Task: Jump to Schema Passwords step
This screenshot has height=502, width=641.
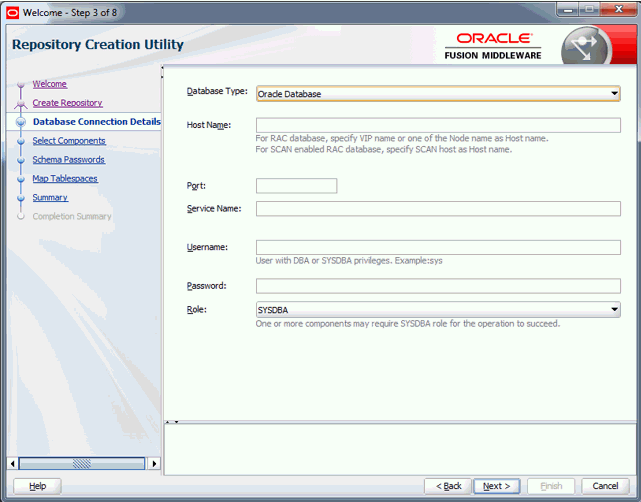Action: [69, 159]
